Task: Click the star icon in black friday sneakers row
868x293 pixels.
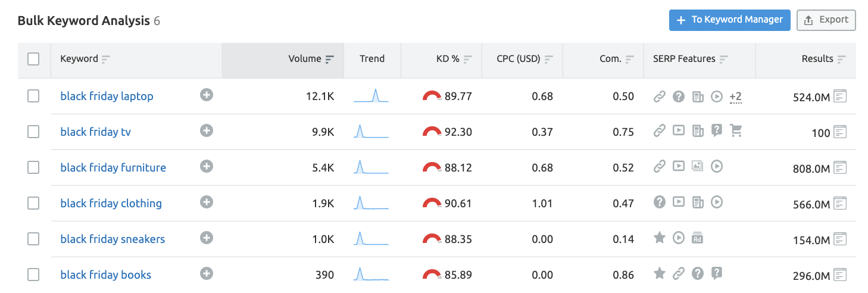Action: (x=659, y=238)
